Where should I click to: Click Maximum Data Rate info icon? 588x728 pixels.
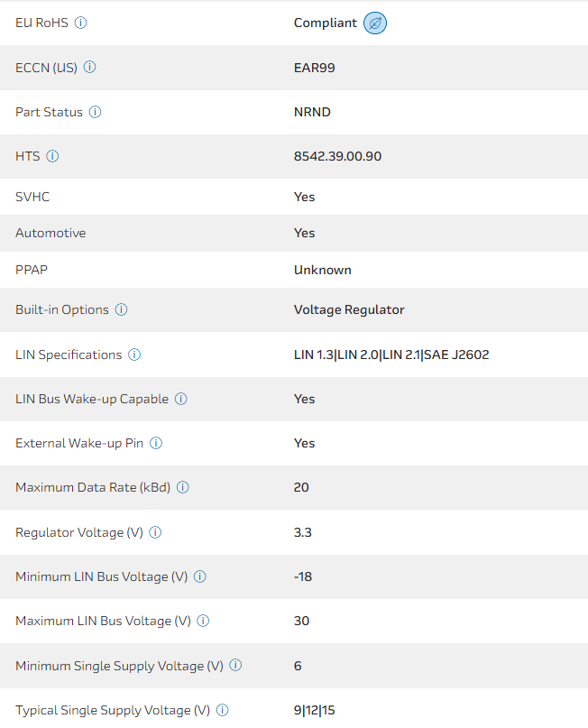pyautogui.click(x=183, y=488)
